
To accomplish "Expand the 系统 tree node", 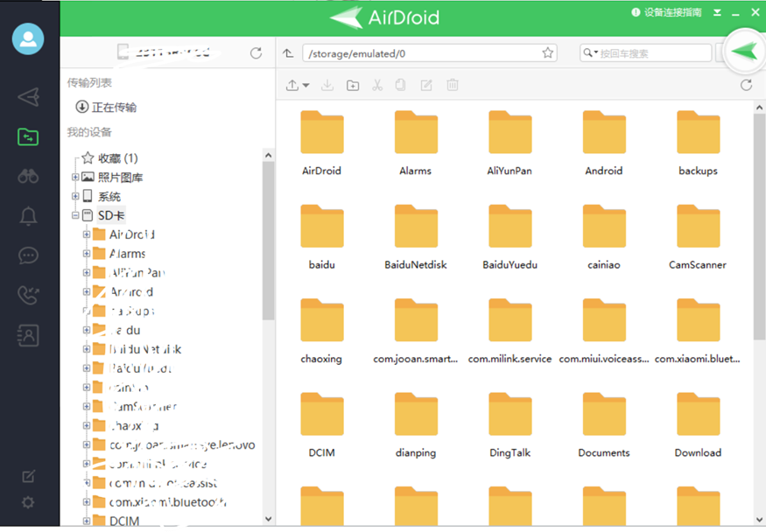I will (75, 196).
